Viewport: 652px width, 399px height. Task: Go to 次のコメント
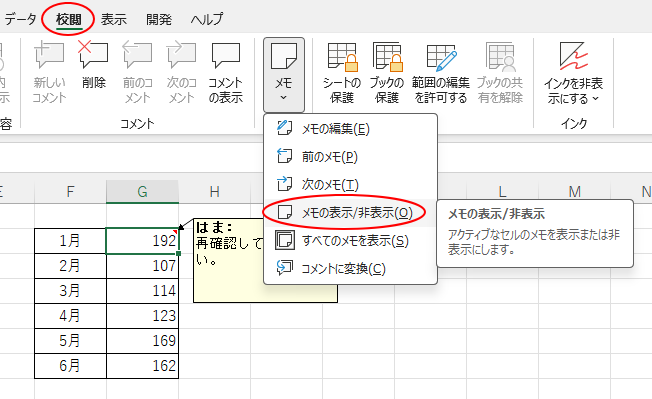pyautogui.click(x=181, y=73)
